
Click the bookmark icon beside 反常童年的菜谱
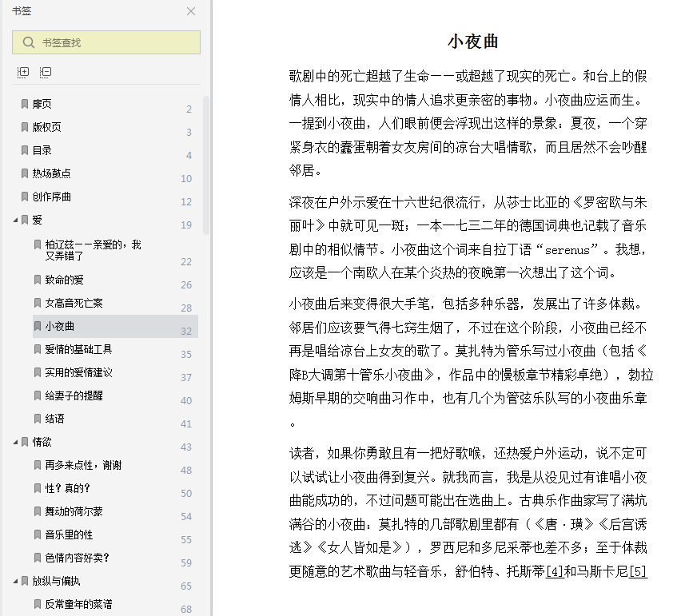[x=38, y=604]
